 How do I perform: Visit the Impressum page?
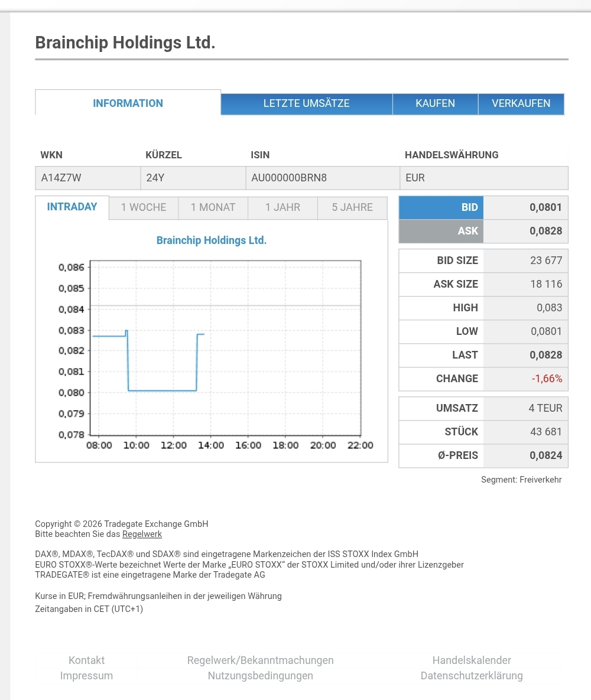86,675
